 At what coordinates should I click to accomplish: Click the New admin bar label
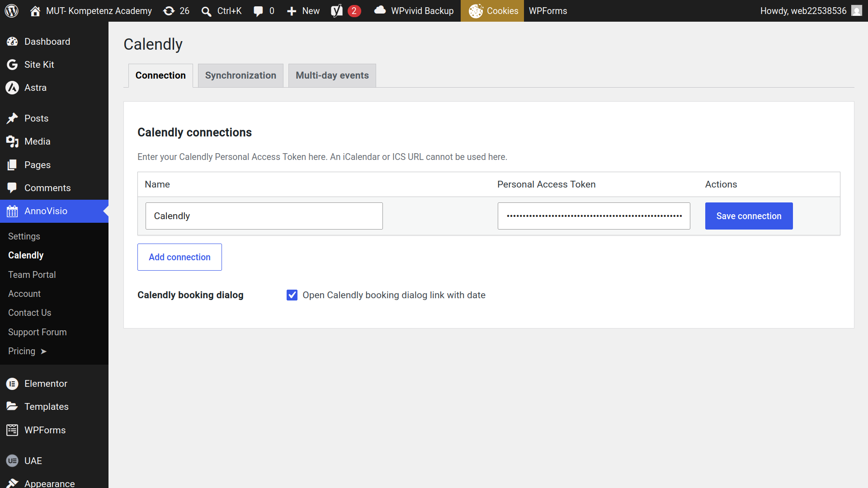click(311, 11)
